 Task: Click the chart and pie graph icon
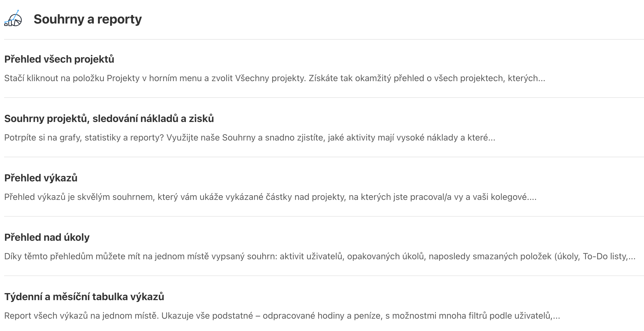pyautogui.click(x=13, y=18)
